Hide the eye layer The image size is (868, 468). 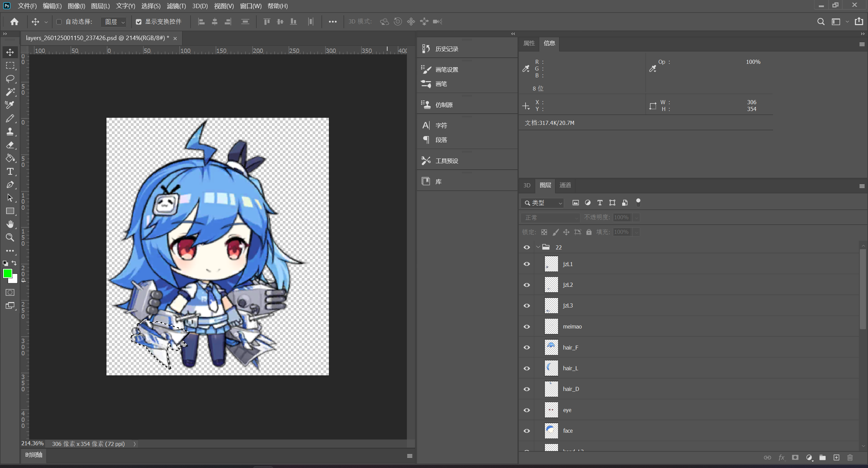527,410
